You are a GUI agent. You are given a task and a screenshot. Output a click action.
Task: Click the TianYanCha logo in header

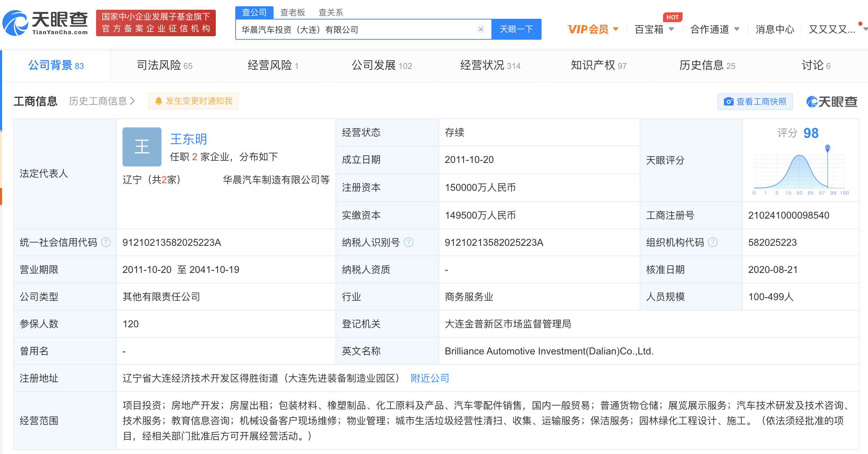[45, 23]
